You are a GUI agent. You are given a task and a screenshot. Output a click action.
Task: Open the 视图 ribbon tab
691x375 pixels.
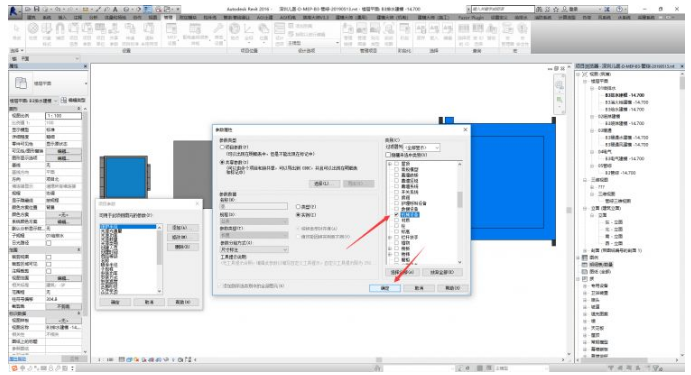tap(152, 17)
